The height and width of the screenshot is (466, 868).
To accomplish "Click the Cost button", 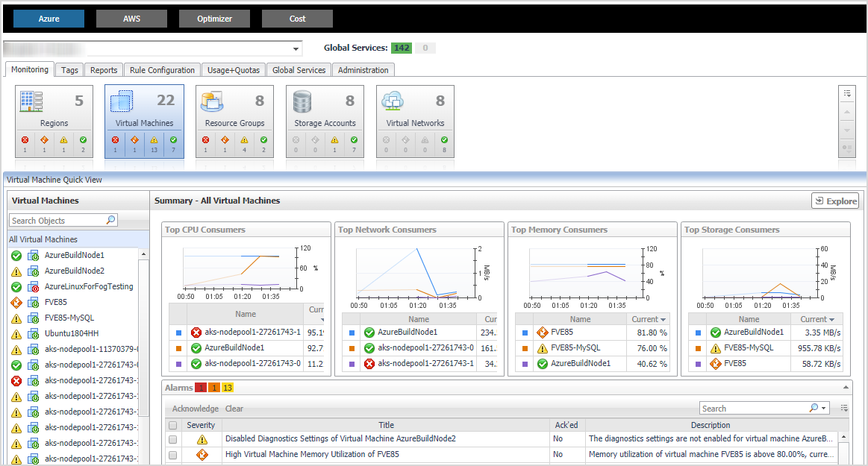I will click(x=297, y=18).
